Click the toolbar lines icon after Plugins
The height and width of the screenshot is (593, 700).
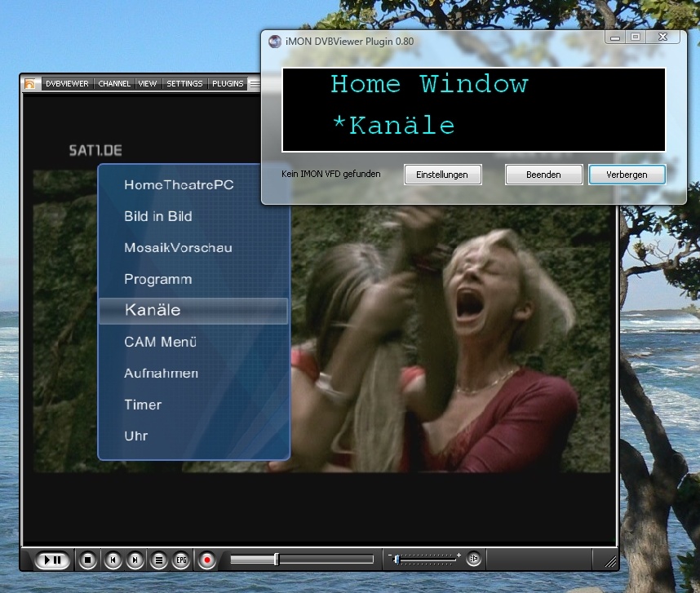pos(254,83)
